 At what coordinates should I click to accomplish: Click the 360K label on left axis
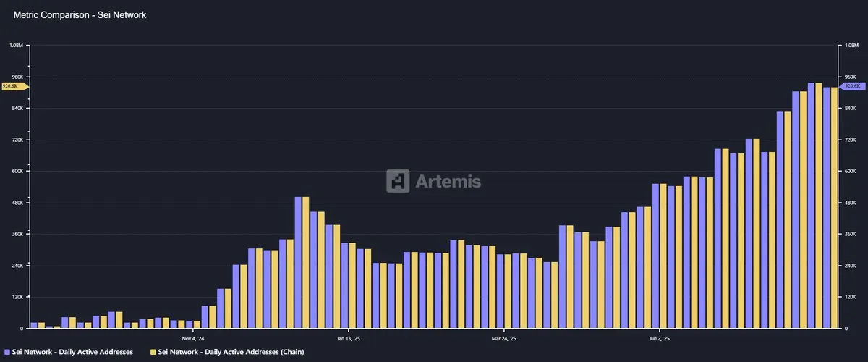coord(19,234)
